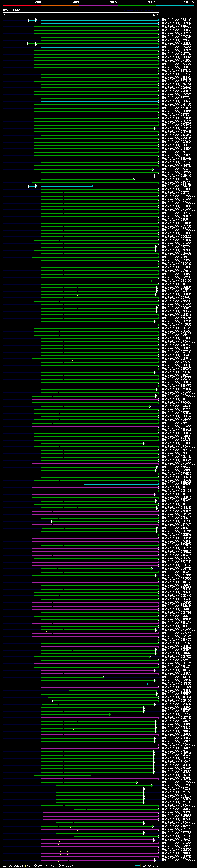Open hit UniRef100_P83731
The image size is (197, 868).
tap(177, 226)
